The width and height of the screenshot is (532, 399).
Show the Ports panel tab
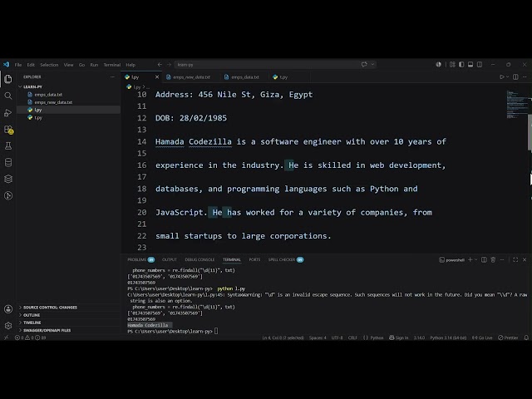254,259
